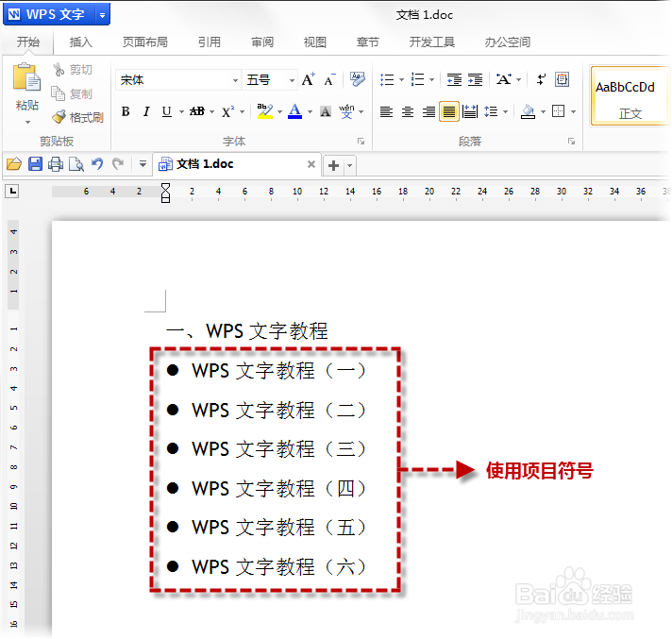Viewport: 672px width, 639px height.
Task: Align text left
Action: (x=387, y=112)
